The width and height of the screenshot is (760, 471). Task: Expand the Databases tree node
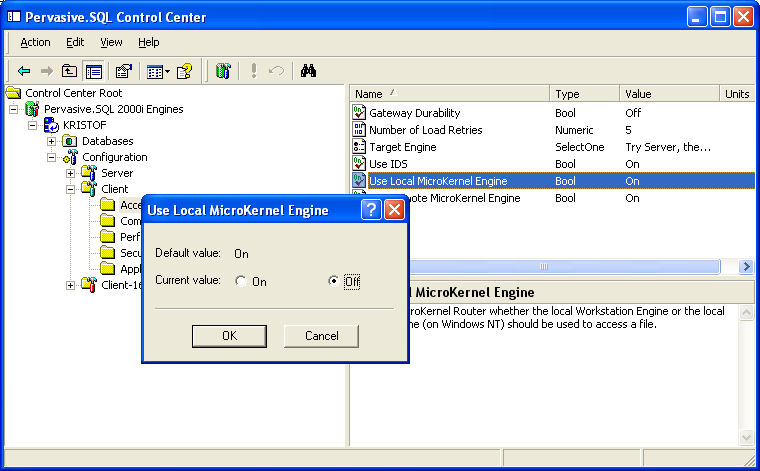tap(51, 141)
